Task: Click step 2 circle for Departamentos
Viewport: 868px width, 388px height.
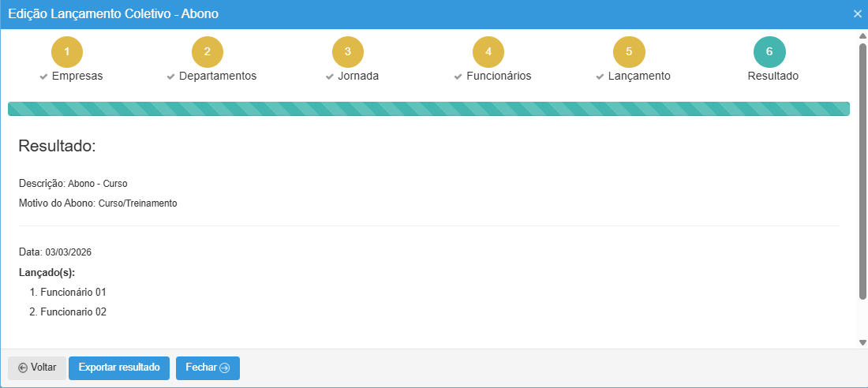Action: tap(208, 52)
